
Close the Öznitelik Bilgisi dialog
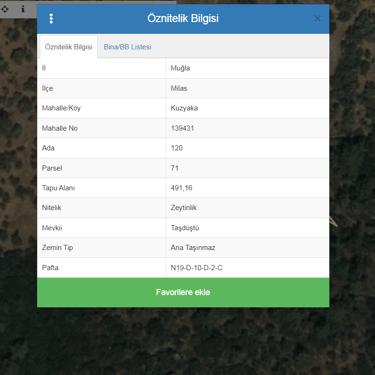coord(317,19)
